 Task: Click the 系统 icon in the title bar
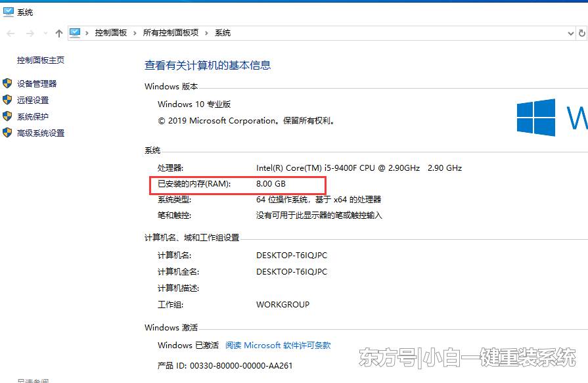coord(7,11)
